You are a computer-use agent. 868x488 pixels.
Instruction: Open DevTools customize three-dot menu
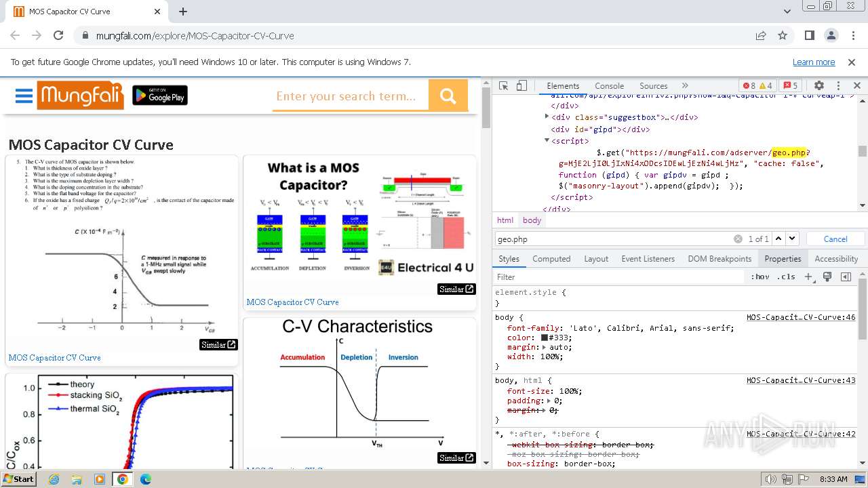pos(838,85)
